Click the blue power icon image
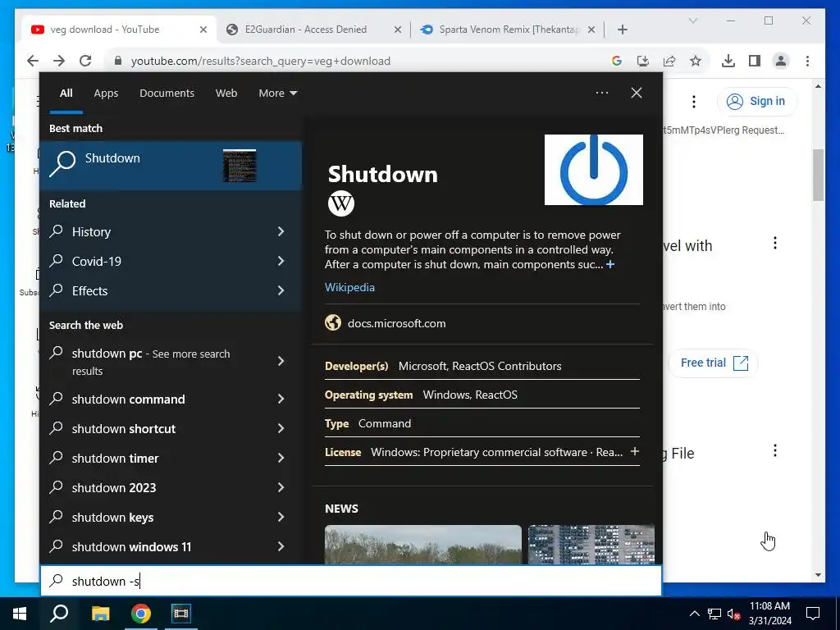Image resolution: width=840 pixels, height=630 pixels. 594,169
